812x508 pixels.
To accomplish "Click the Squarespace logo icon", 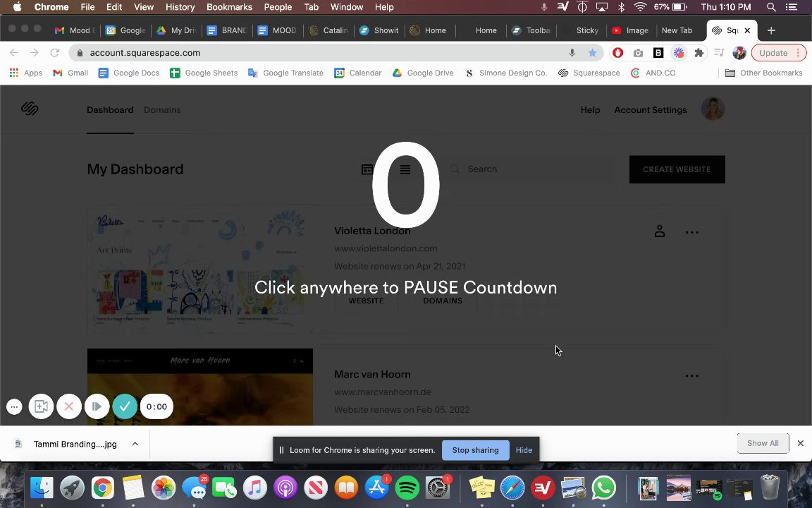I will pos(30,109).
